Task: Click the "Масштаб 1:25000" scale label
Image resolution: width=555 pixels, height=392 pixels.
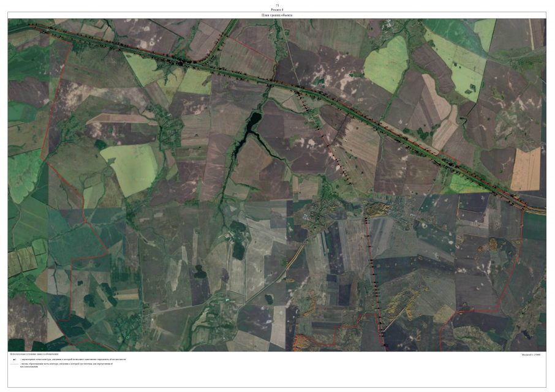Action: click(532, 355)
